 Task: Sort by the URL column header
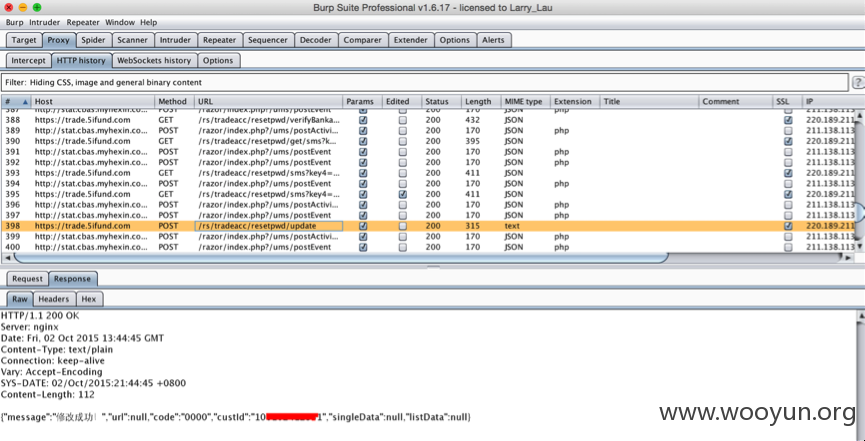pyautogui.click(x=268, y=102)
